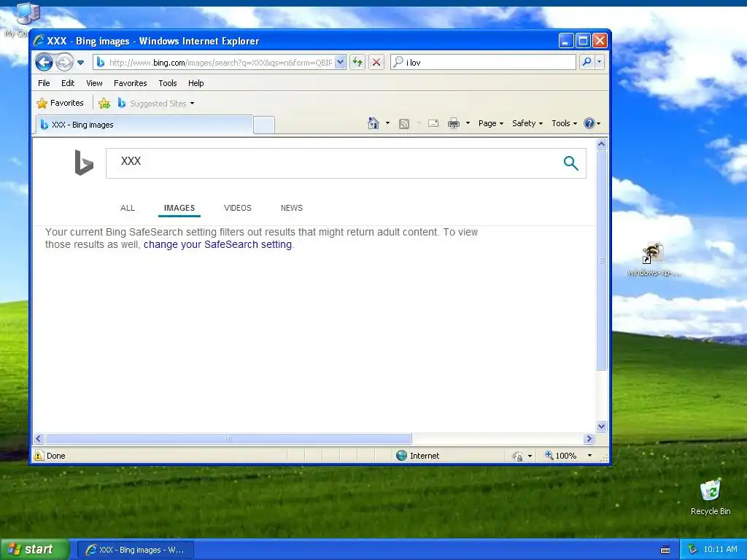This screenshot has height=560, width=747.
Task: Switch to the NEWS tab
Action: (292, 208)
